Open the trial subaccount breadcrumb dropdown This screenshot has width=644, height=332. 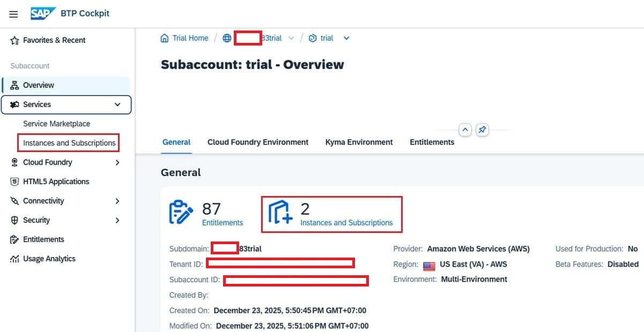coord(346,38)
